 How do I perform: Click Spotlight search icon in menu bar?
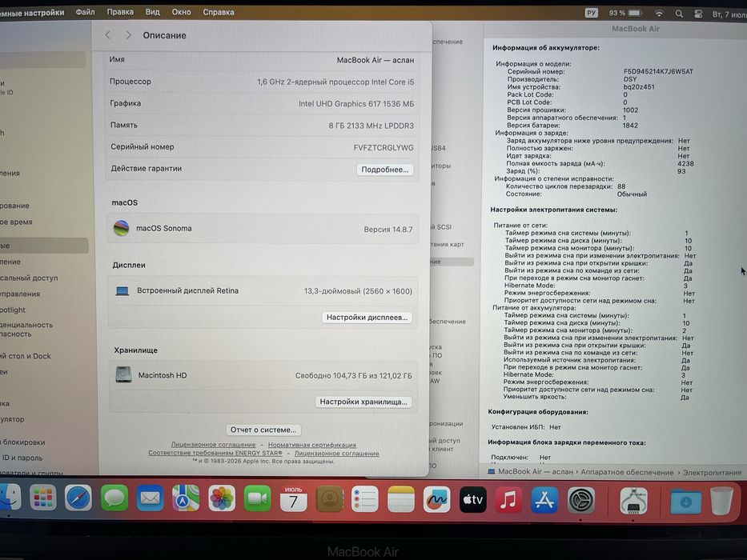[679, 14]
